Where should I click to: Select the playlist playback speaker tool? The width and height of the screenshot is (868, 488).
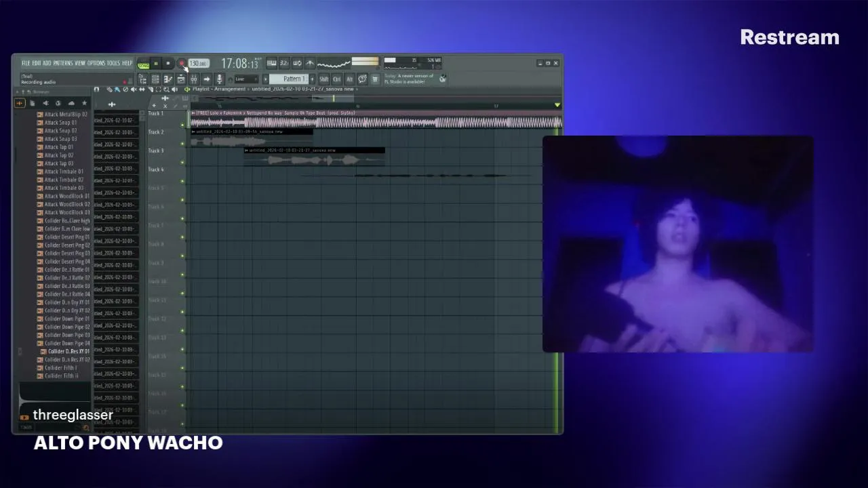click(x=174, y=89)
